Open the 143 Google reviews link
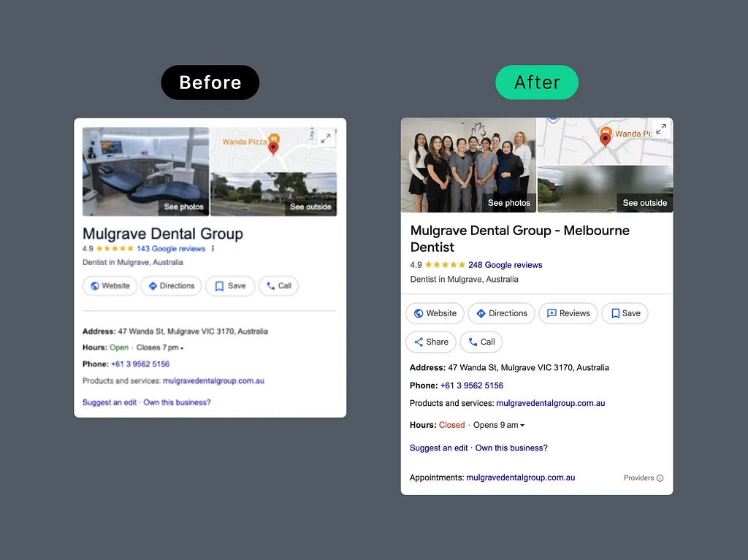Screen dimensions: 748x560 point(170,249)
